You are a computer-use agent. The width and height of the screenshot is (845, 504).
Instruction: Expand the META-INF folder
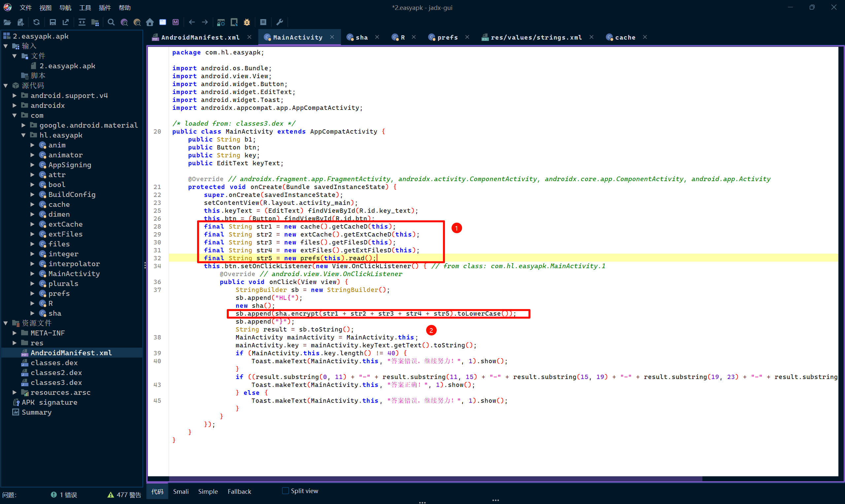point(15,333)
